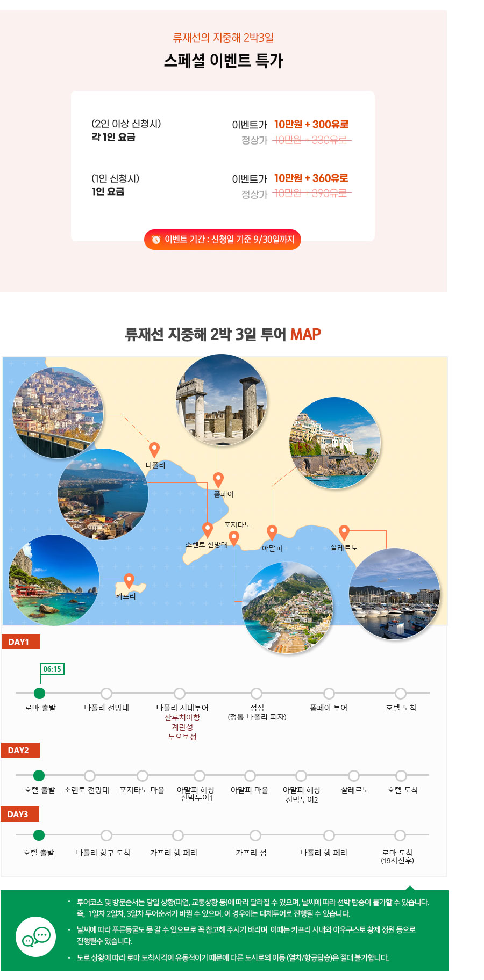Select the DAY3 label
484x980 pixels.
20,814
